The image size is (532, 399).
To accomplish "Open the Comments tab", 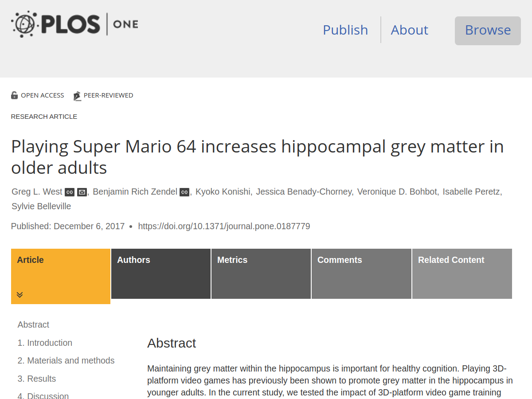I will [361, 274].
